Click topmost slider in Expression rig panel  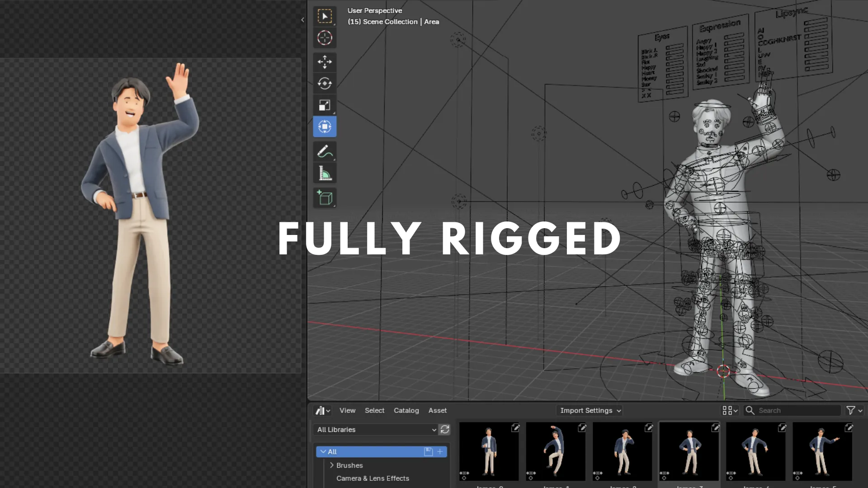point(734,37)
